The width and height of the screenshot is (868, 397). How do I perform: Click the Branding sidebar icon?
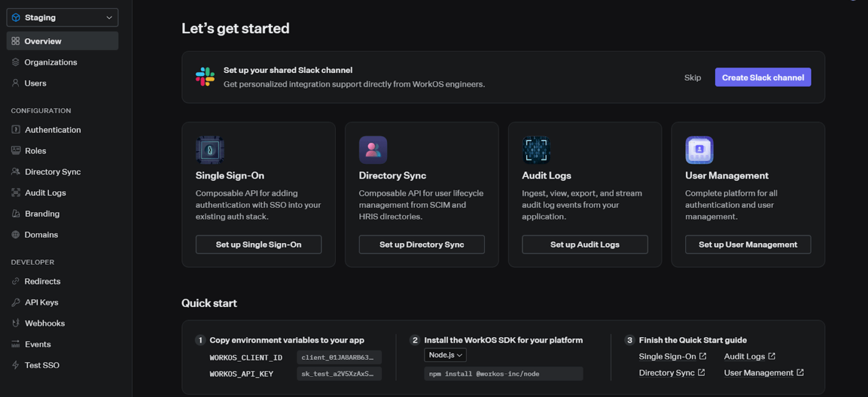pyautogui.click(x=16, y=214)
